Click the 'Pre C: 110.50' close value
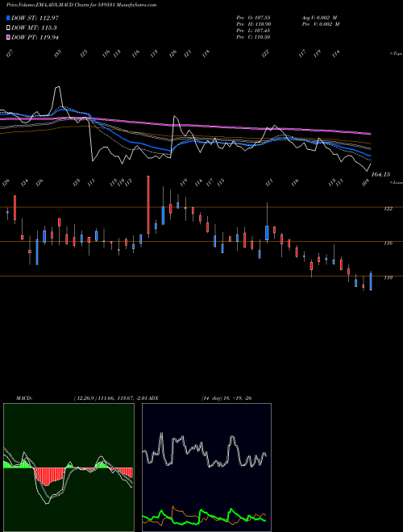Image resolution: width=403 pixels, height=532 pixels. click(253, 37)
